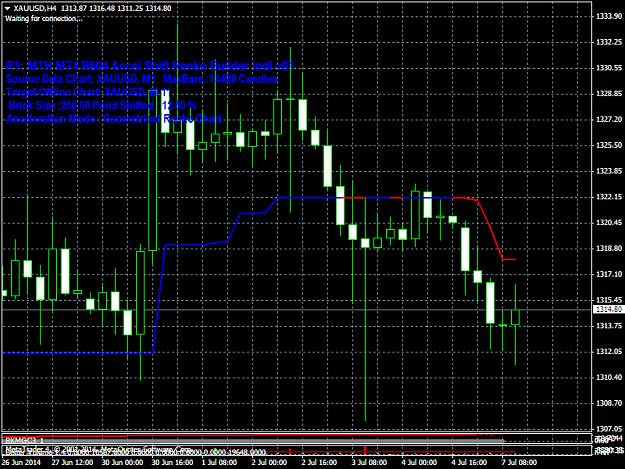Viewport: 625px width, 469px height.
Task: Click the '3 Jul 08:00' time axis label
Action: [369, 463]
